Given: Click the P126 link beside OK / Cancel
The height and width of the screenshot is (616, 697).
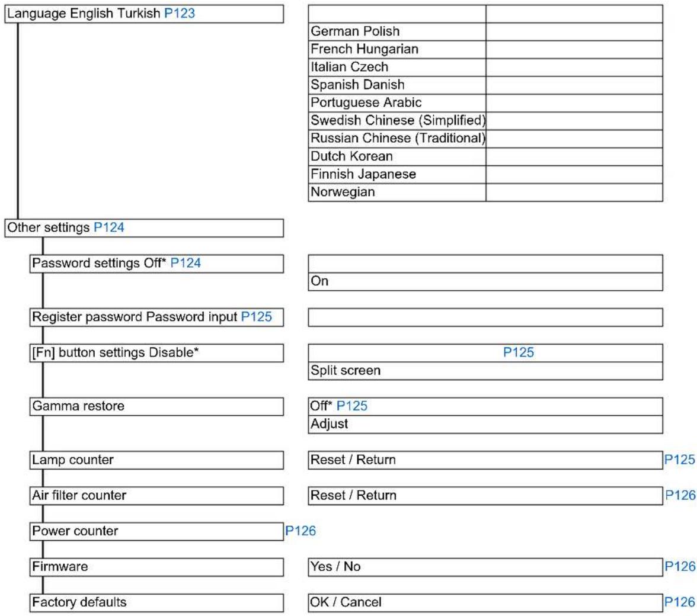Looking at the screenshot, I should [x=680, y=602].
